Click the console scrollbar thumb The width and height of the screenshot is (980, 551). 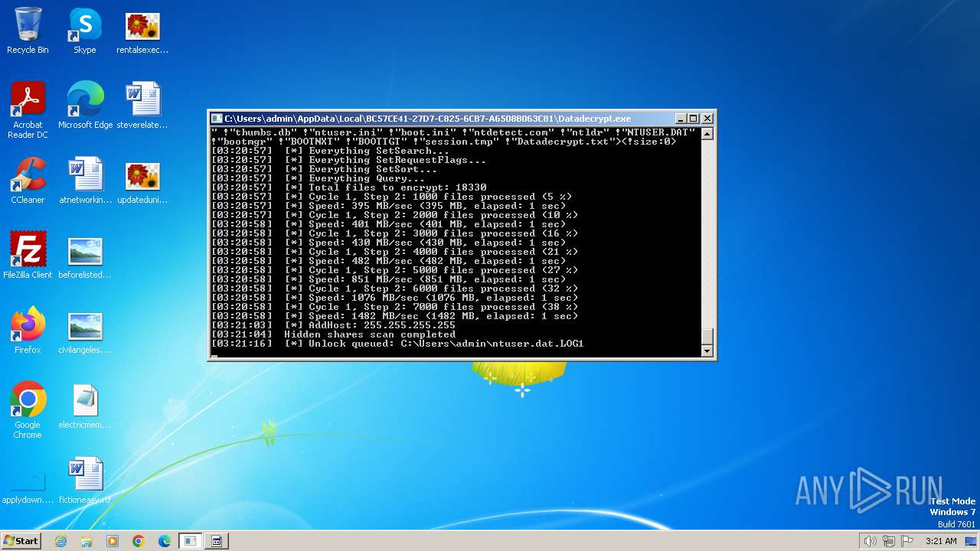707,336
